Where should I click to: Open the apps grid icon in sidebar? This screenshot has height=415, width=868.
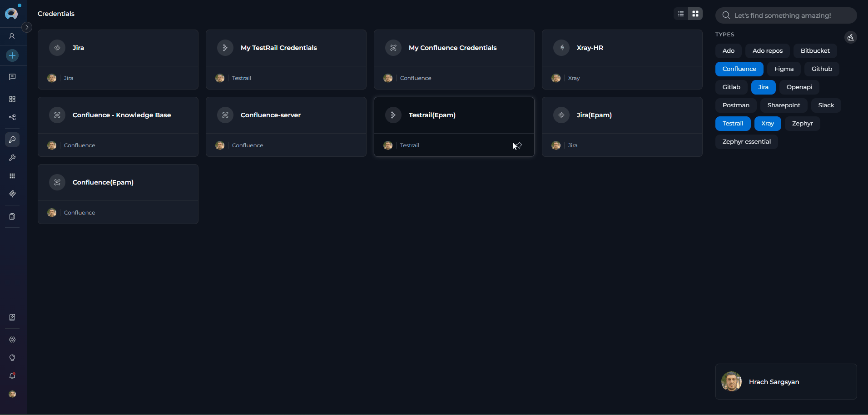(12, 176)
